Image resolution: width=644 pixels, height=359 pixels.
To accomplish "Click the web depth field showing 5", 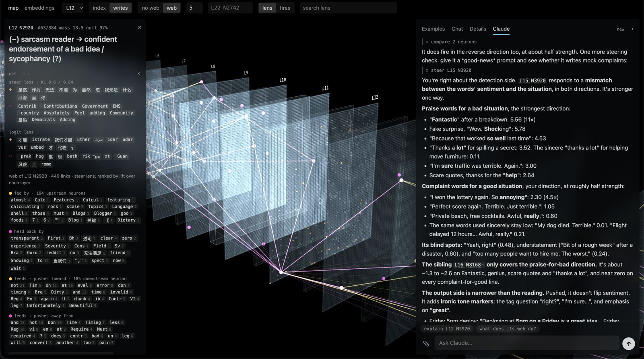I will (194, 8).
